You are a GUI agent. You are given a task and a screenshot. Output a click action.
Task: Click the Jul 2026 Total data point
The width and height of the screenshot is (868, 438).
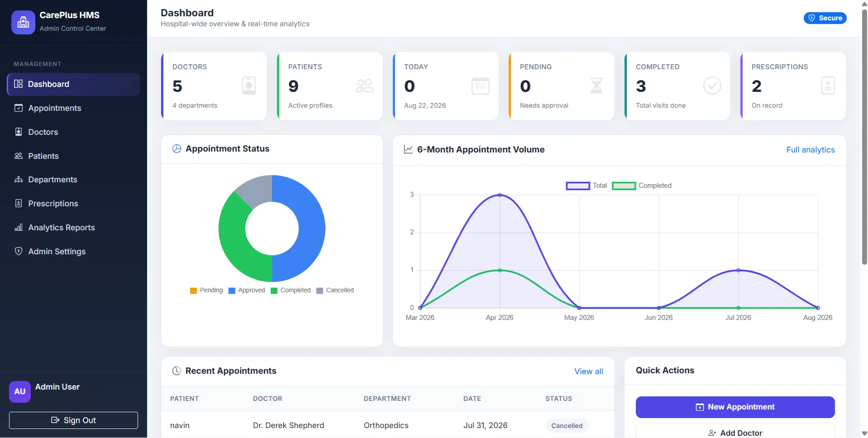click(x=738, y=270)
